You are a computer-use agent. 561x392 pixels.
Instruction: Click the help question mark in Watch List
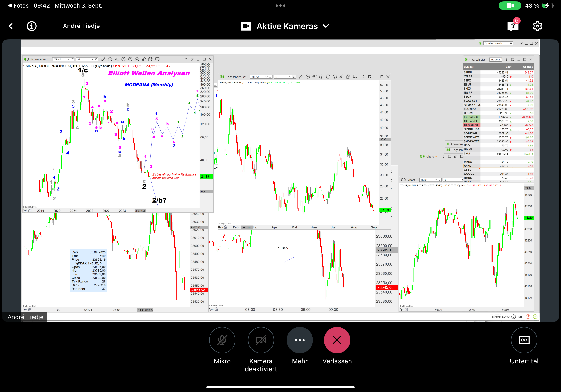click(506, 59)
